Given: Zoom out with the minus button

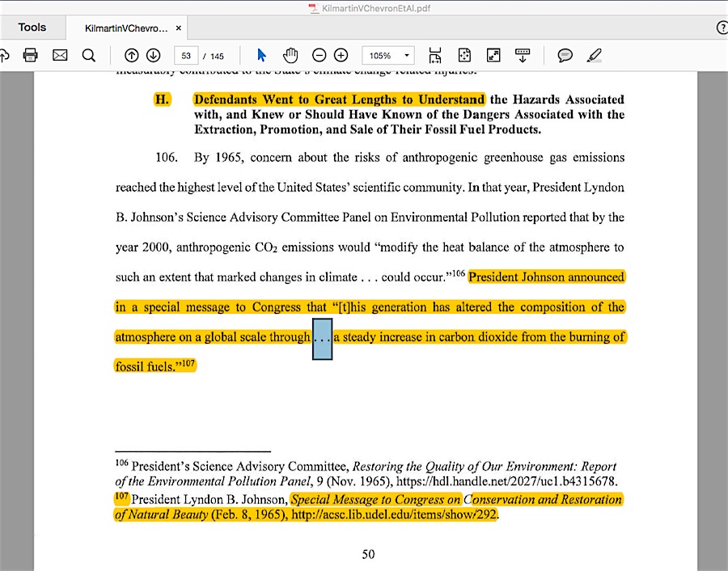Looking at the screenshot, I should 319,55.
